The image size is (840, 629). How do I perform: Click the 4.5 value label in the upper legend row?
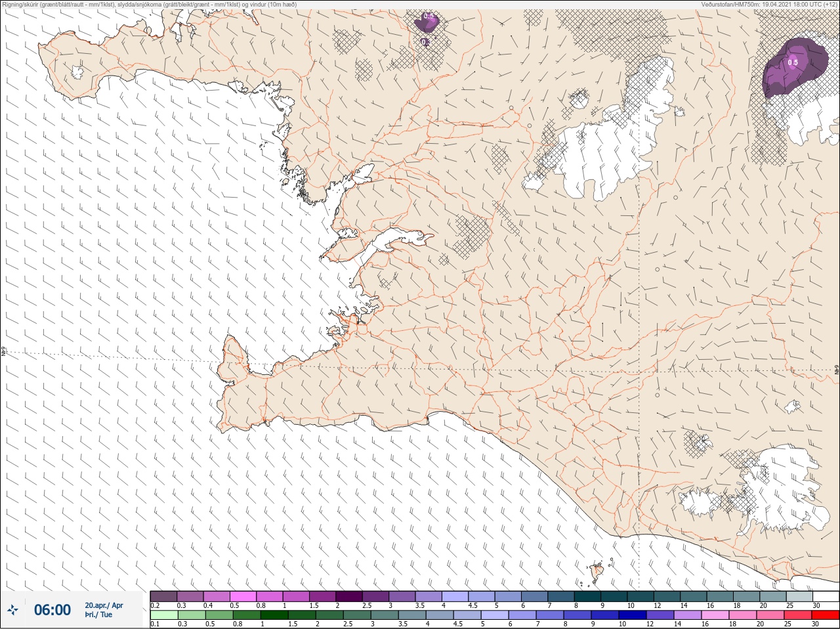pyautogui.click(x=472, y=605)
